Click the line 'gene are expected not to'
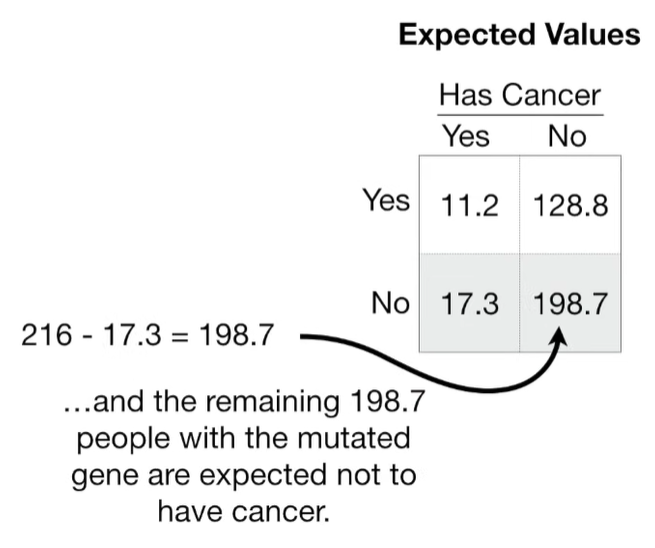Screen dimensions: 655x548 pos(244,475)
